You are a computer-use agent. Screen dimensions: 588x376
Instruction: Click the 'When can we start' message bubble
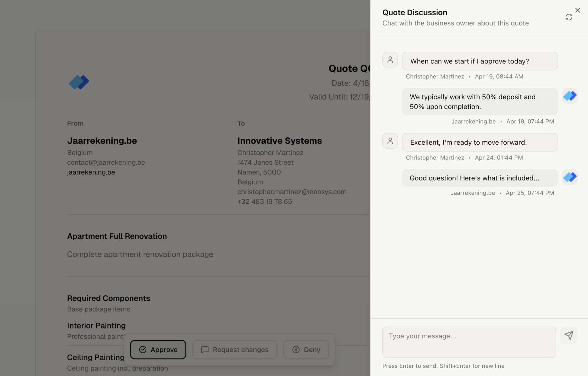click(x=479, y=61)
